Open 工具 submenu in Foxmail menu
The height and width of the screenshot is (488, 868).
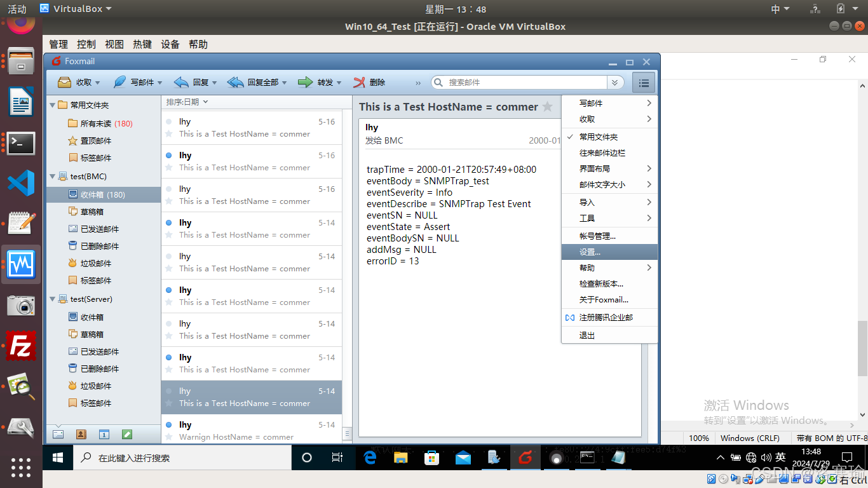tap(609, 218)
